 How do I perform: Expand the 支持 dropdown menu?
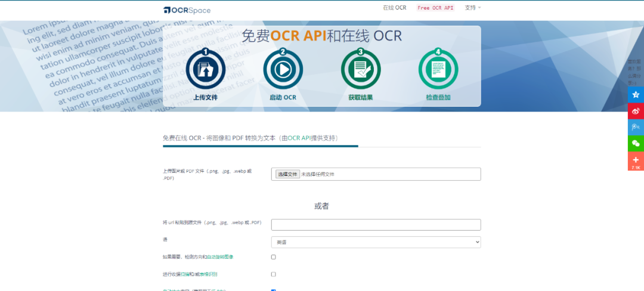[x=473, y=8]
